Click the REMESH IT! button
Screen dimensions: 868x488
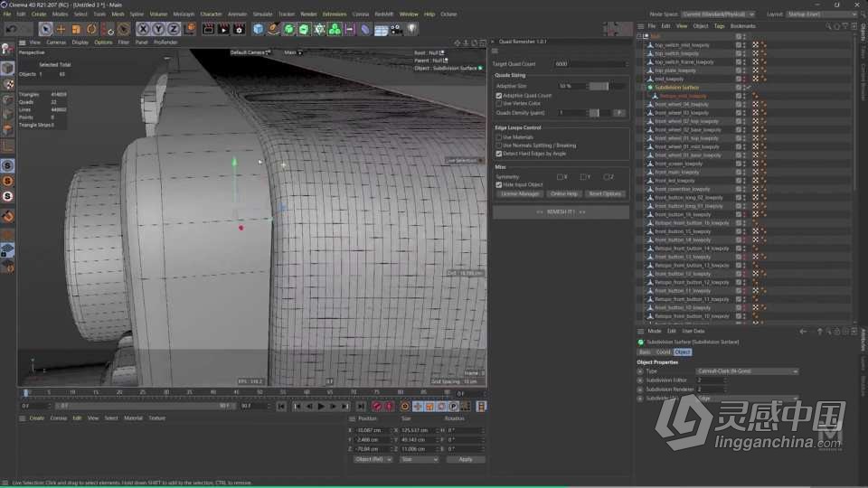tap(561, 211)
